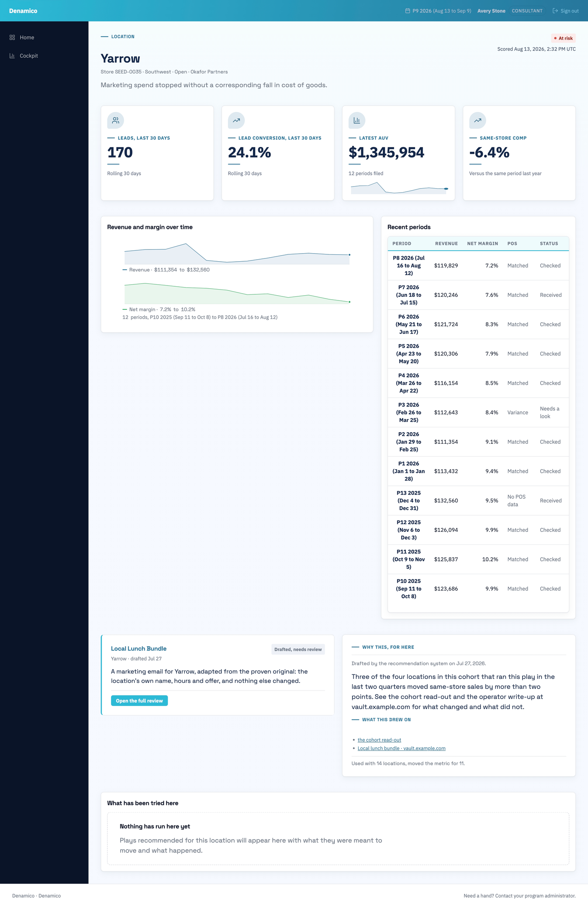Viewport: 588px width, 907px height.
Task: Click the 10.2% net margin cell
Action: 490,559
